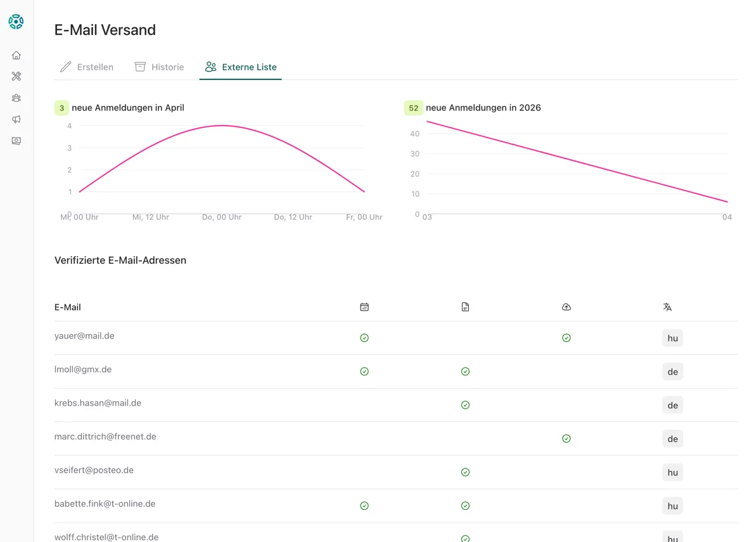Click the email krebs.hasan@mail.de
This screenshot has width=756, height=542.
click(x=98, y=403)
